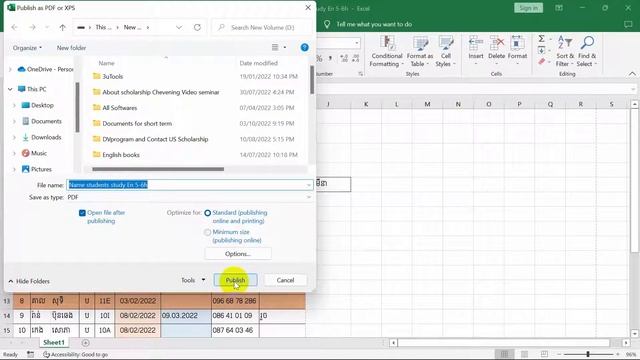Select Standard optimization radio button
This screenshot has height=360, width=640.
(x=207, y=213)
